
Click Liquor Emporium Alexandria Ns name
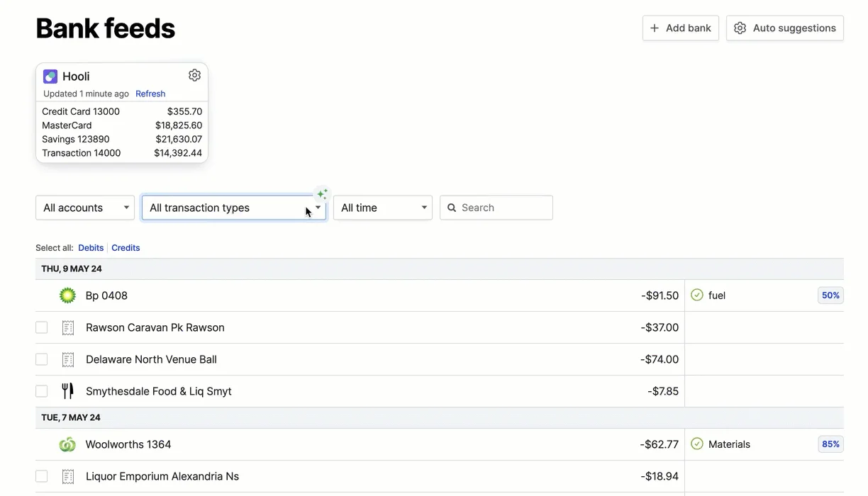click(x=162, y=476)
